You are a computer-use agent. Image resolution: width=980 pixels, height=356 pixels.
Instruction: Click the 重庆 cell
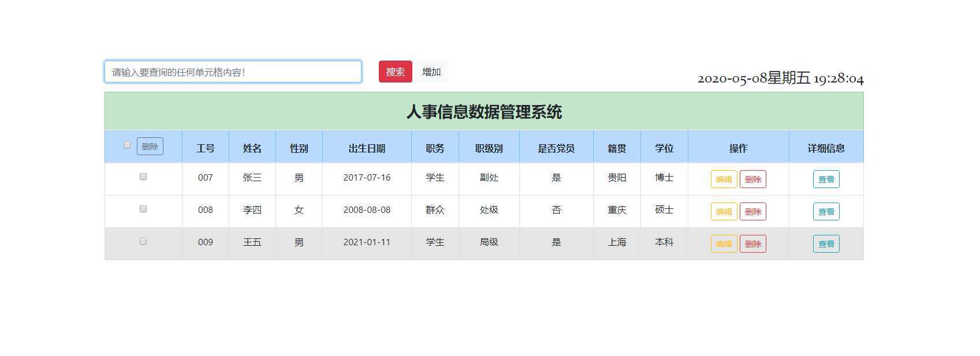tap(617, 210)
